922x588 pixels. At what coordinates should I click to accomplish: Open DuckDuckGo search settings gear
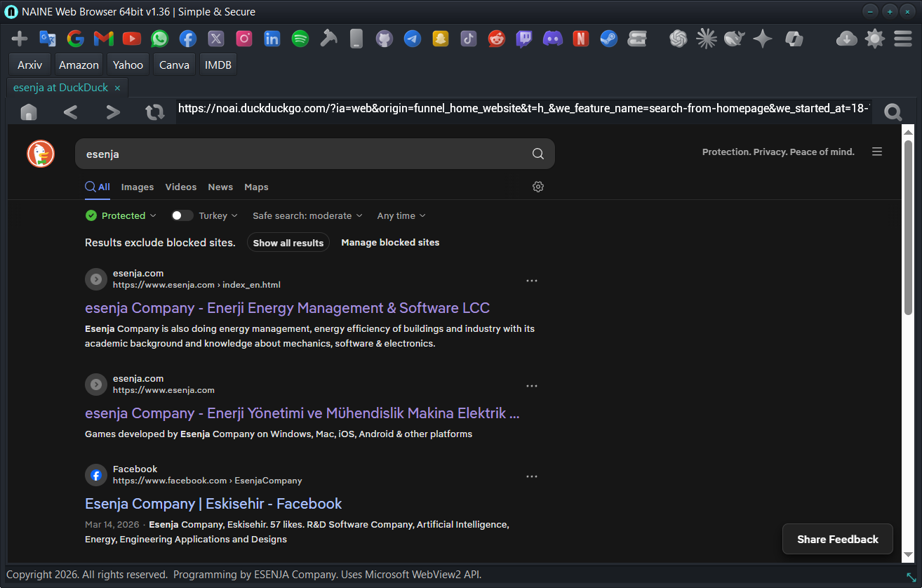538,187
